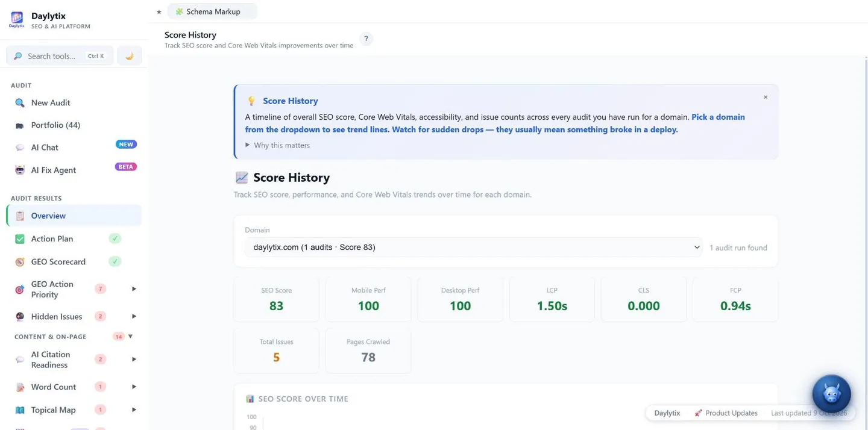Open Portfolio (44) icon
This screenshot has height=430, width=868.
click(x=20, y=125)
